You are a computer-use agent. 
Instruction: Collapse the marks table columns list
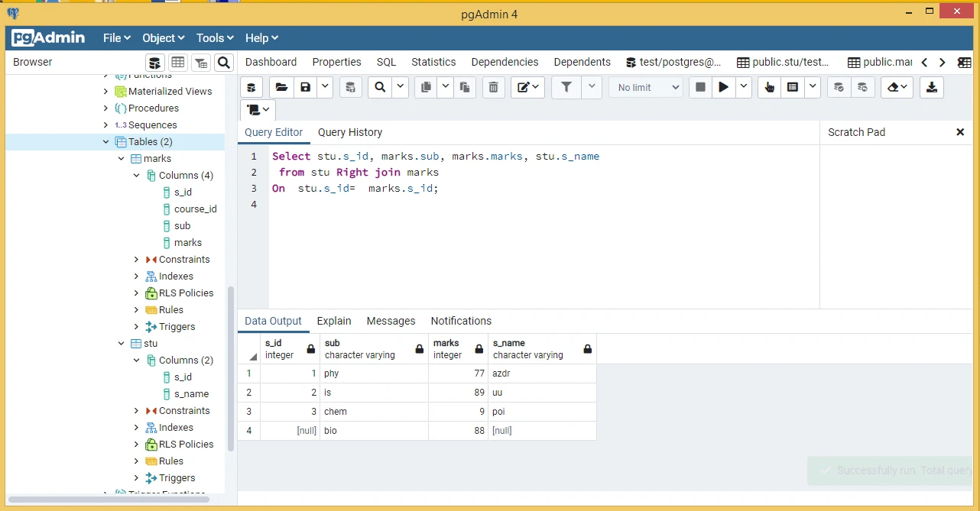(136, 175)
